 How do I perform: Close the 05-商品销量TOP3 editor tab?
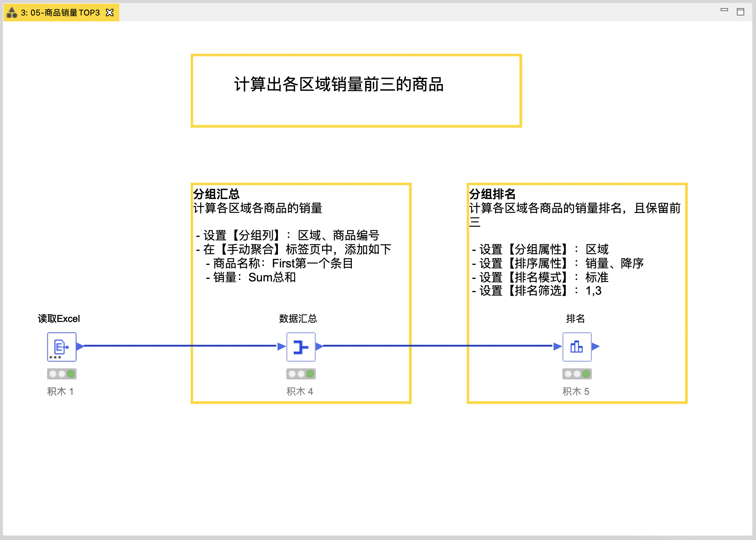110,13
